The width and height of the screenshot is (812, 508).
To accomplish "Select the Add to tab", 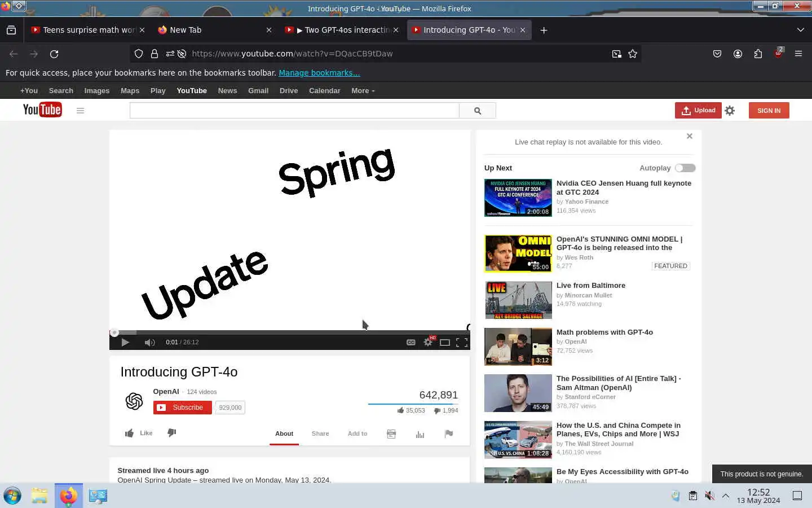I will pos(358,433).
